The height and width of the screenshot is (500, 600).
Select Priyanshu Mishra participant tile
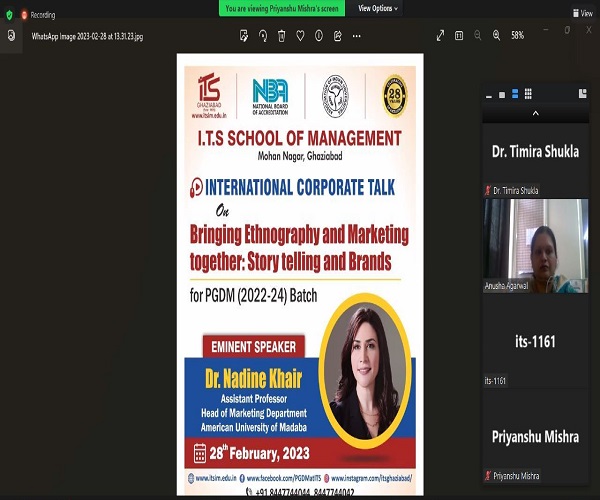pyautogui.click(x=535, y=437)
